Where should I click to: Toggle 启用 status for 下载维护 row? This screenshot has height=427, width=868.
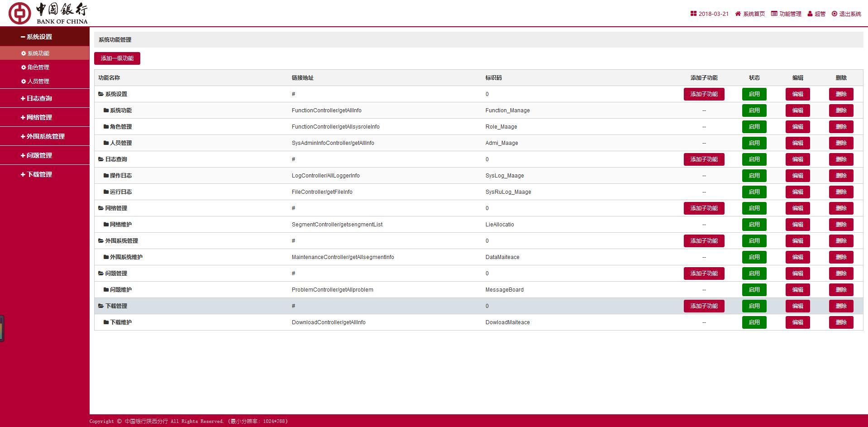coord(754,322)
